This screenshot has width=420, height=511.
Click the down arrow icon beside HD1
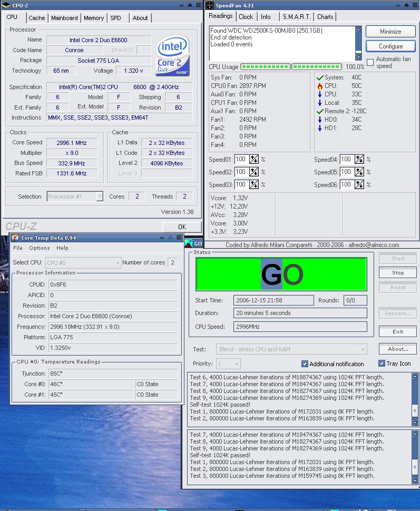click(x=320, y=128)
